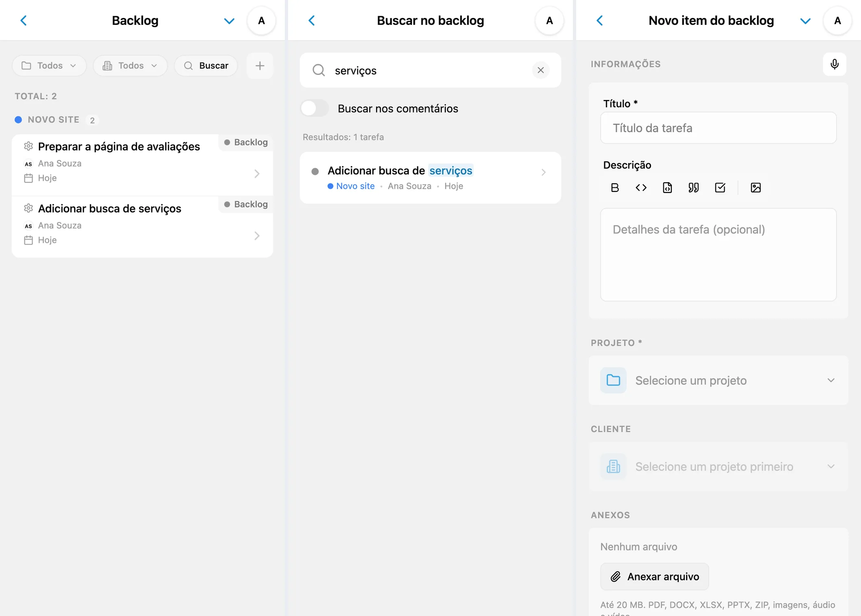Open the user avatar in new item panel
The image size is (861, 616).
(837, 21)
